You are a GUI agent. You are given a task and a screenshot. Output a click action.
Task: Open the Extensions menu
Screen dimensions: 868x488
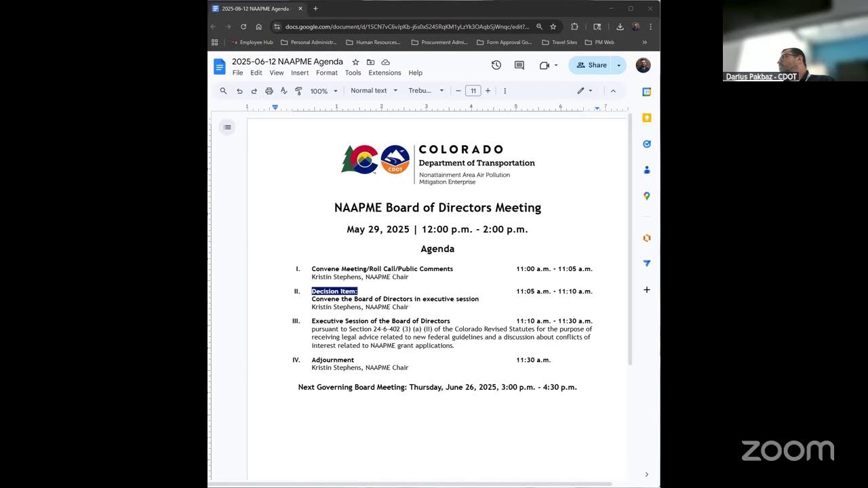pyautogui.click(x=384, y=73)
